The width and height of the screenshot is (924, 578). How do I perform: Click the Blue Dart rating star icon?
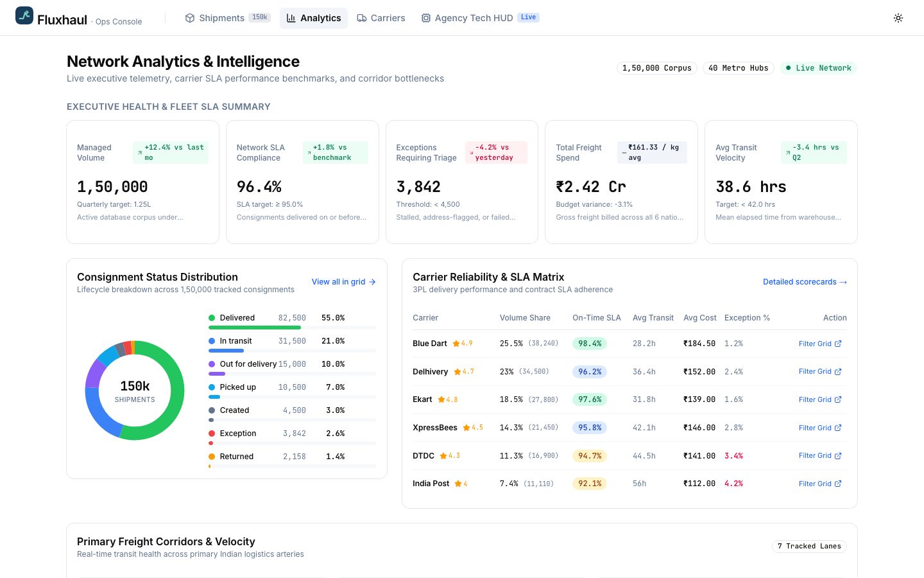pos(456,344)
